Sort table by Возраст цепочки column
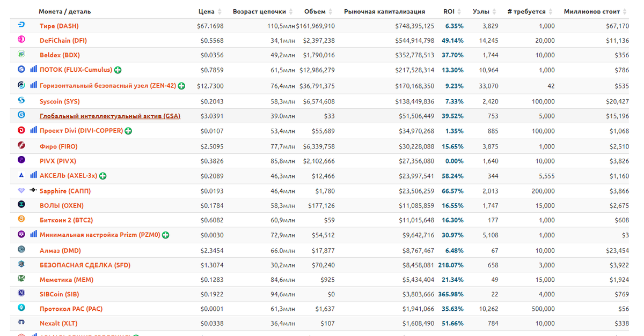The width and height of the screenshot is (644, 336). coord(263,11)
